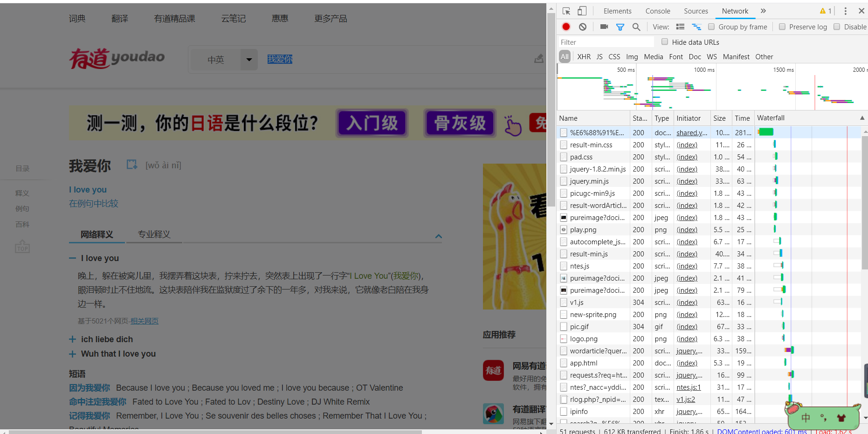Jump to 例句 in sidebar contents
This screenshot has width=868, height=434.
[x=22, y=209]
